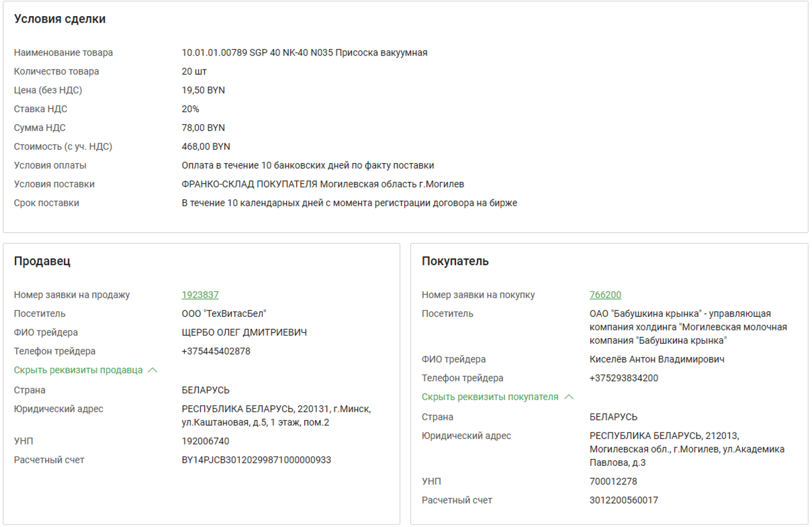
Task: Click seller trader name ЩЕРБО ОЛЕГ ДМИТРИЕВИЧ
Action: [x=244, y=332]
